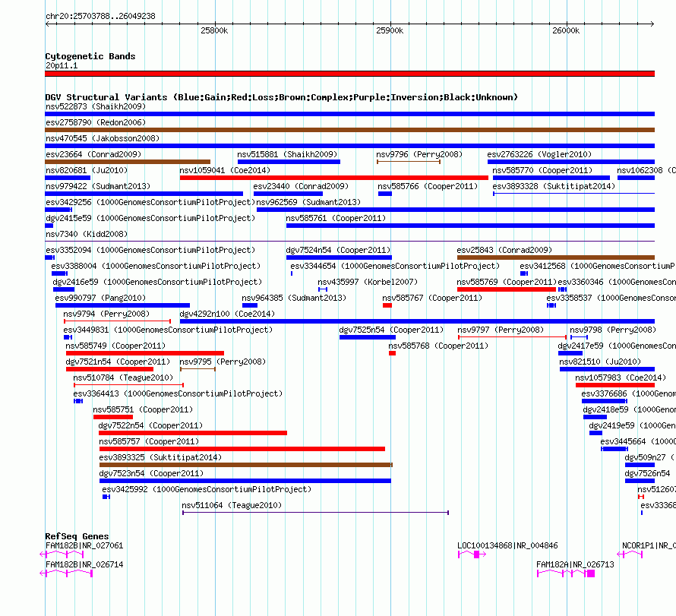Click nsv9795 (Perry2008) label
This screenshot has width=676, height=616.
tap(223, 362)
